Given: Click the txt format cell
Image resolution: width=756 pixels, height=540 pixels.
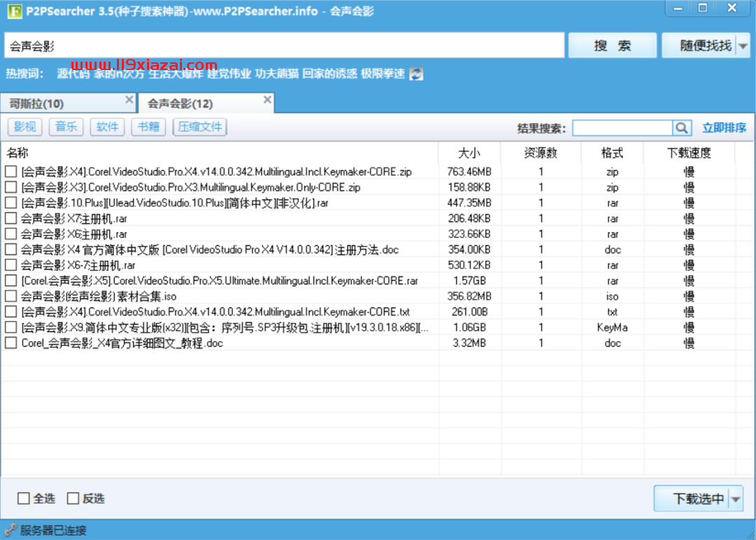Looking at the screenshot, I should pos(612,312).
